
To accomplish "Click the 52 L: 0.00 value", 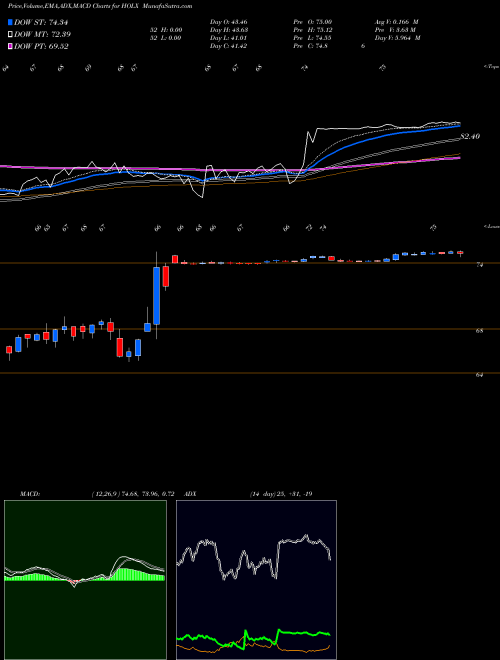I will (165, 38).
